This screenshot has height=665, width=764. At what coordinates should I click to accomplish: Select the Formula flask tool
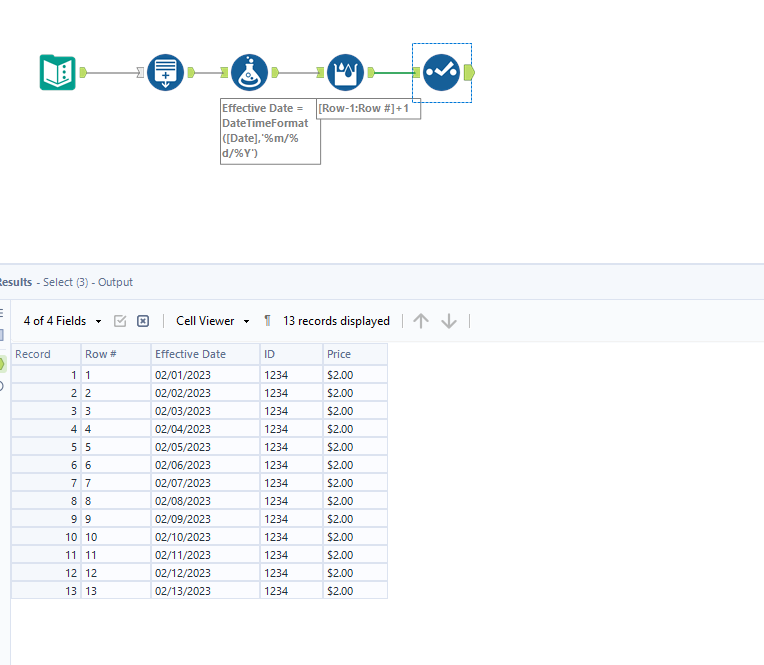pos(249,73)
